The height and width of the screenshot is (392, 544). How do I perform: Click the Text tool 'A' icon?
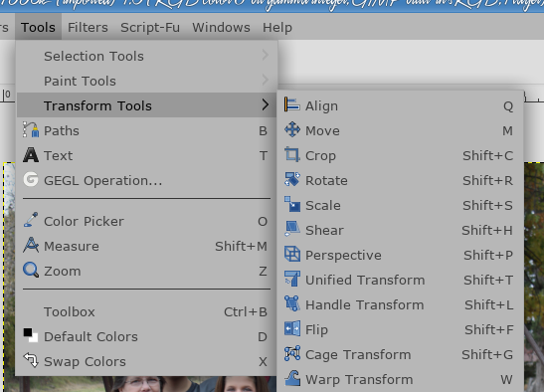31,155
